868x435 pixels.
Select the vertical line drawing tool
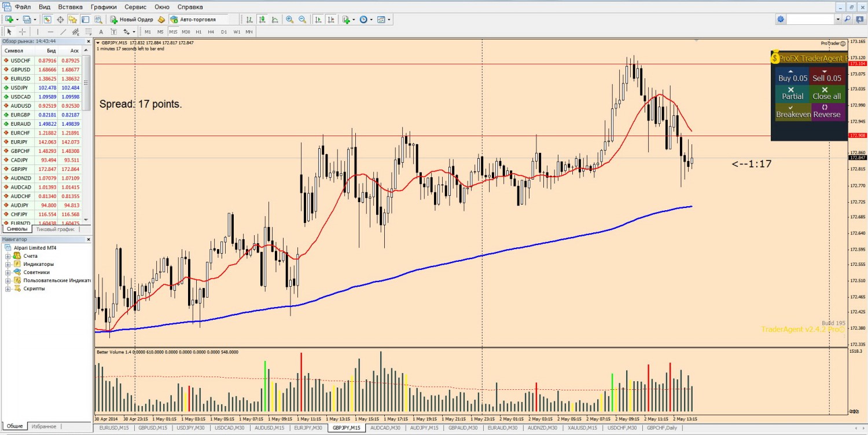tap(38, 32)
